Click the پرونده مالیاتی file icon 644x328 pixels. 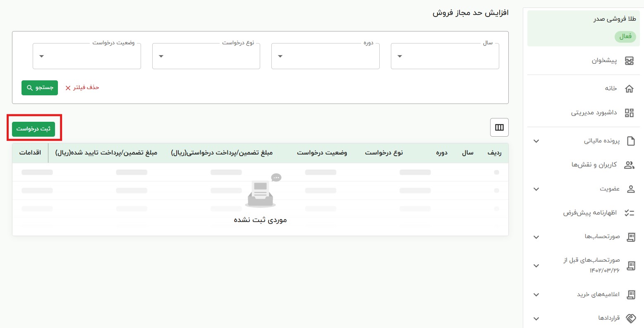click(x=631, y=141)
